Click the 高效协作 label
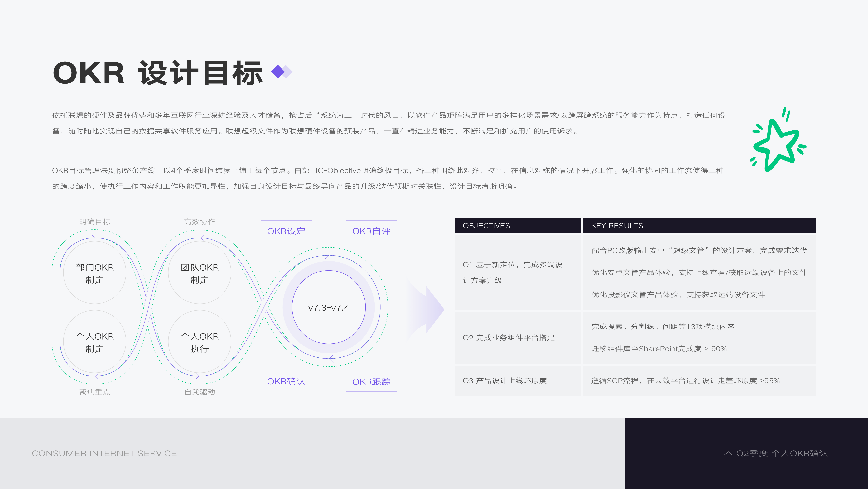 [199, 222]
